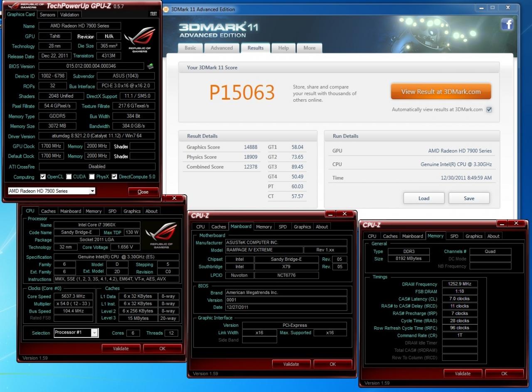532x392 pixels.
Task: Open the Help tab in 3DMark
Action: (x=283, y=48)
